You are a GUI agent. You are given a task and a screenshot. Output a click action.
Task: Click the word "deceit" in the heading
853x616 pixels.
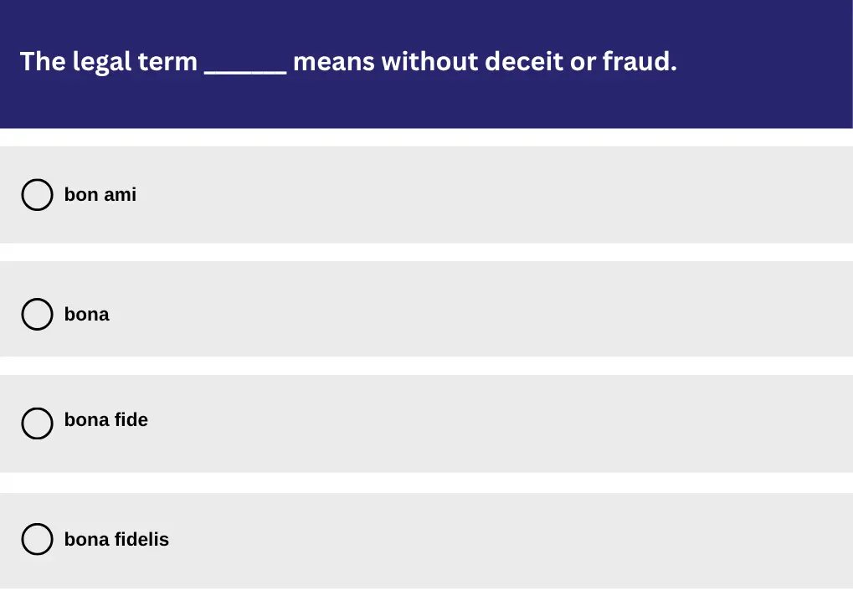click(524, 62)
